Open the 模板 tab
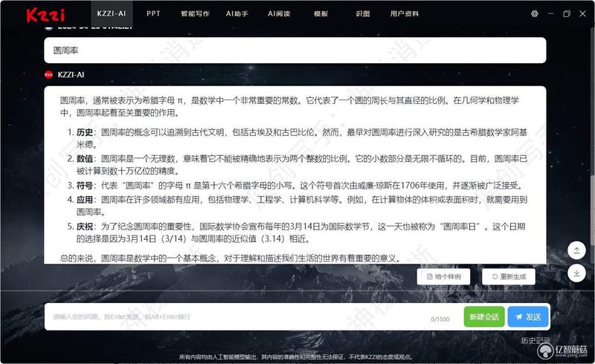Screen dimensions: 595x364 321,13
